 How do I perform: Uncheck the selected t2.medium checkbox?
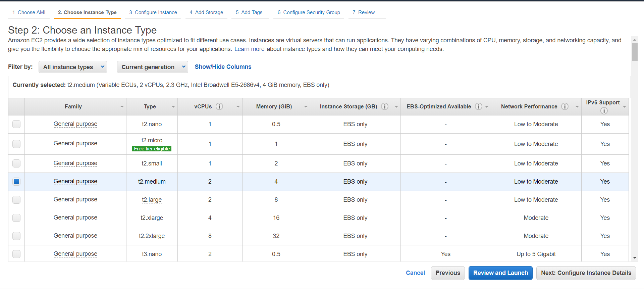(x=16, y=182)
